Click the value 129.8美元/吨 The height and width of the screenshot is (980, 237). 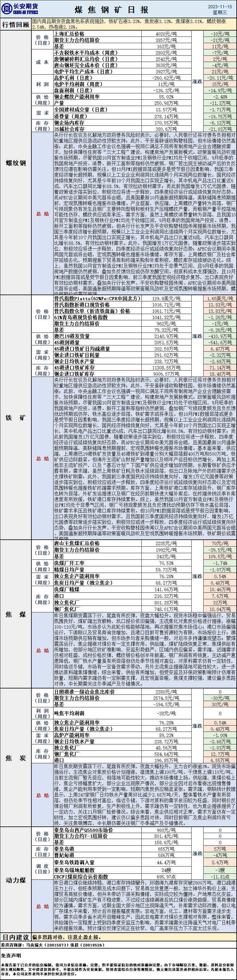166,299
